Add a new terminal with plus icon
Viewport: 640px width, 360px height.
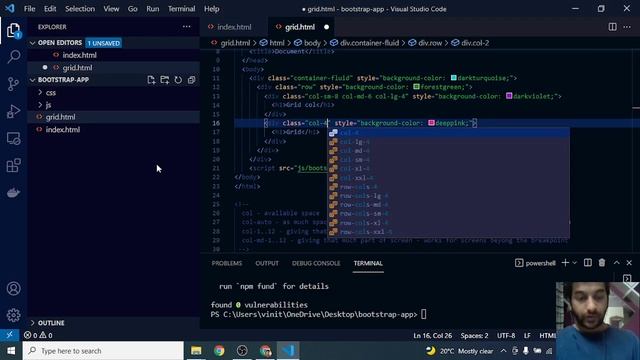pos(565,263)
